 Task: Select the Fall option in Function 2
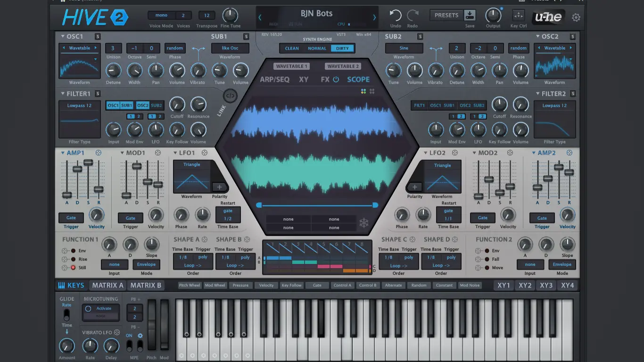click(487, 259)
